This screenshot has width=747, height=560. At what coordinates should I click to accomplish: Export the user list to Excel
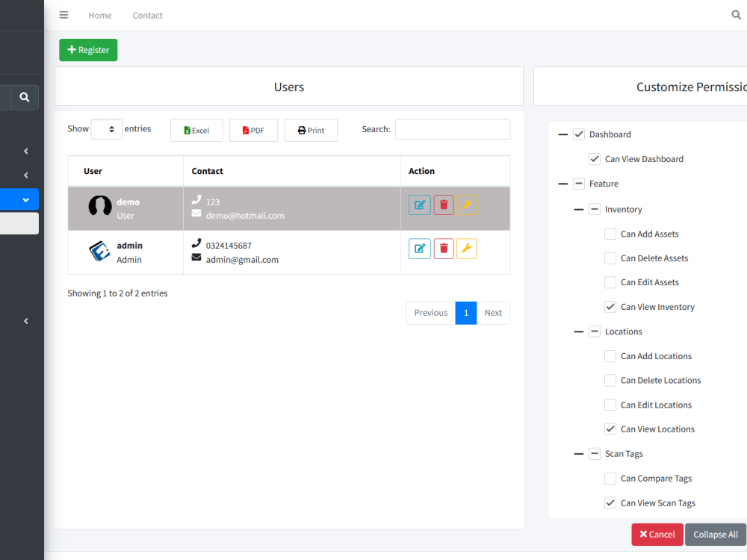click(x=196, y=129)
